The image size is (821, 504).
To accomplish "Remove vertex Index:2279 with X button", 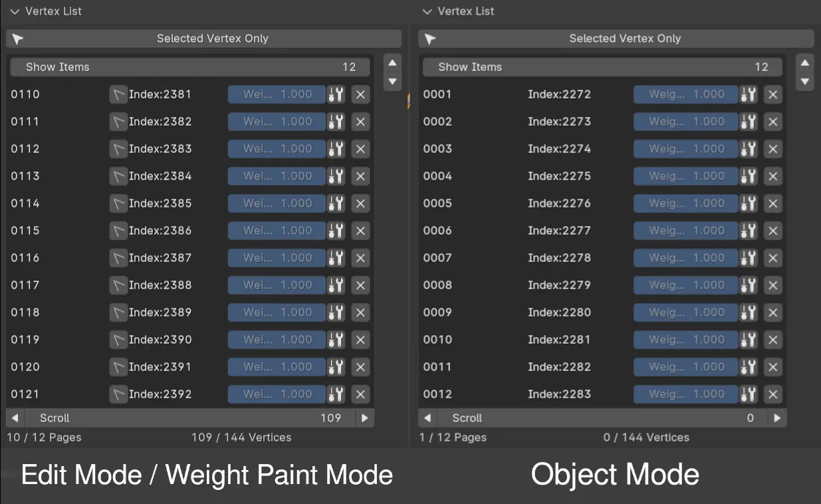I will 772,285.
